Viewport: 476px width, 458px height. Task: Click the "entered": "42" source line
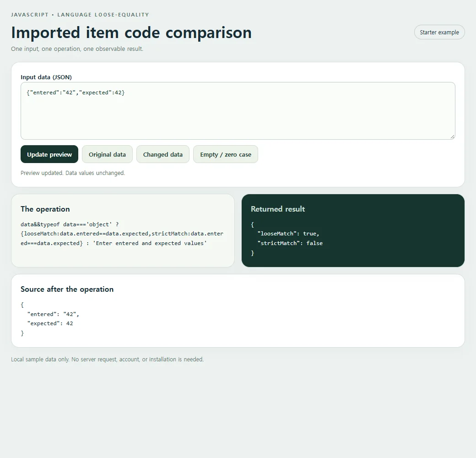pyautogui.click(x=53, y=314)
